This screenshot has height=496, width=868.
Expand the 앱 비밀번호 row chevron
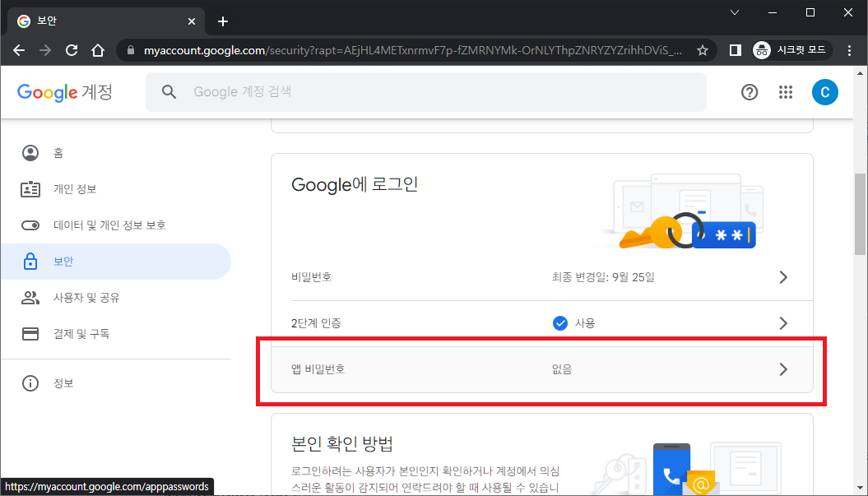782,369
